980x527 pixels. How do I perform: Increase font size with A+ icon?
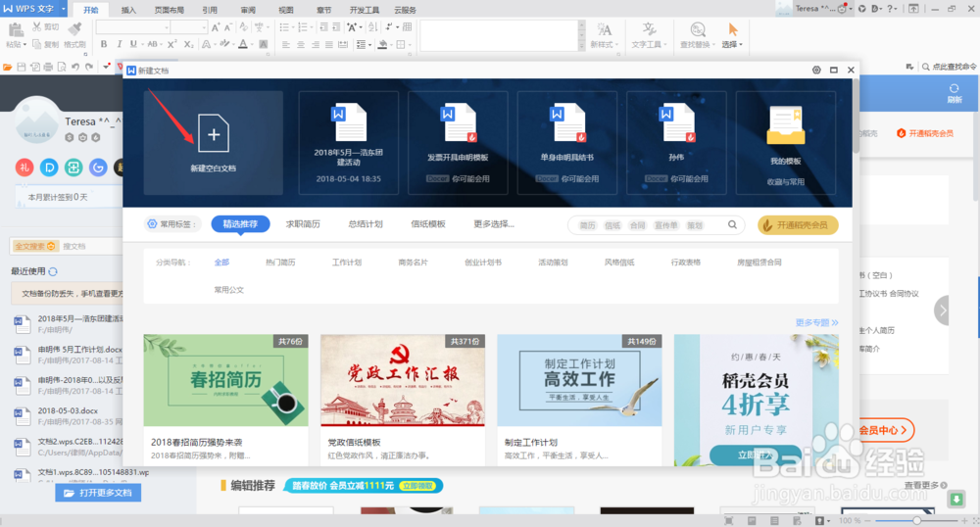(x=216, y=27)
